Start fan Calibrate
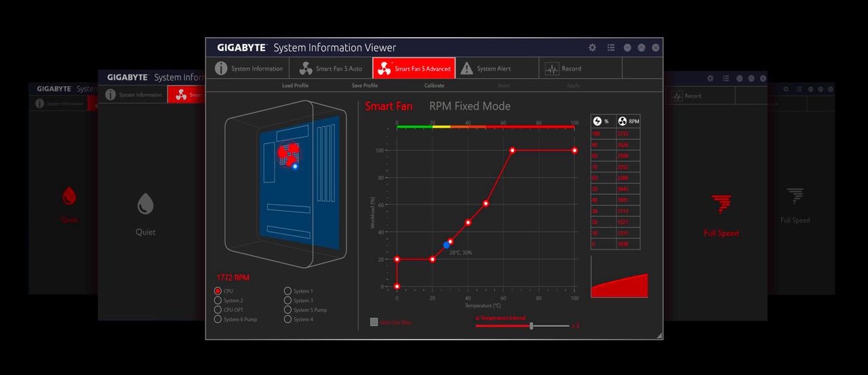The width and height of the screenshot is (868, 375). pyautogui.click(x=434, y=85)
